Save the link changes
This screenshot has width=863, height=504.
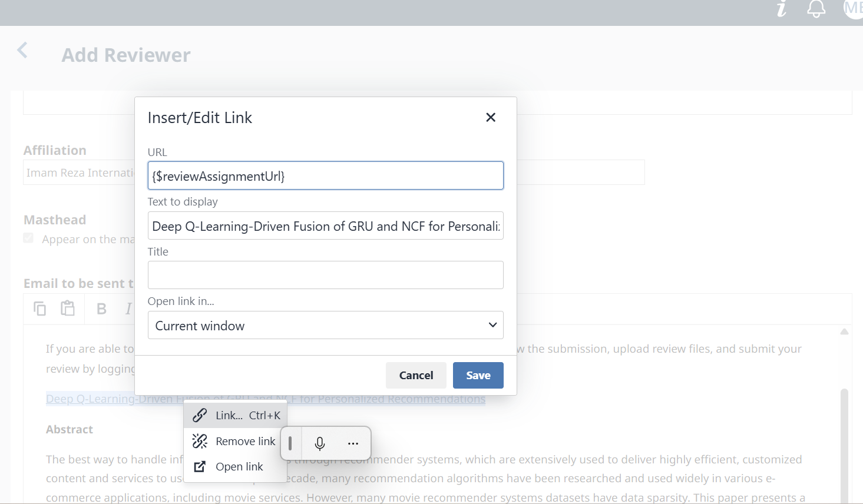[478, 375]
